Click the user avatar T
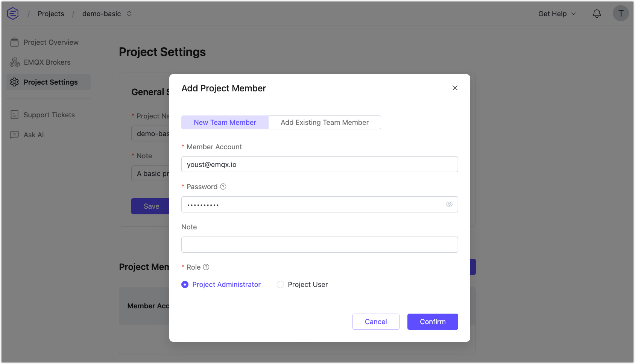The height and width of the screenshot is (364, 635). pos(621,14)
